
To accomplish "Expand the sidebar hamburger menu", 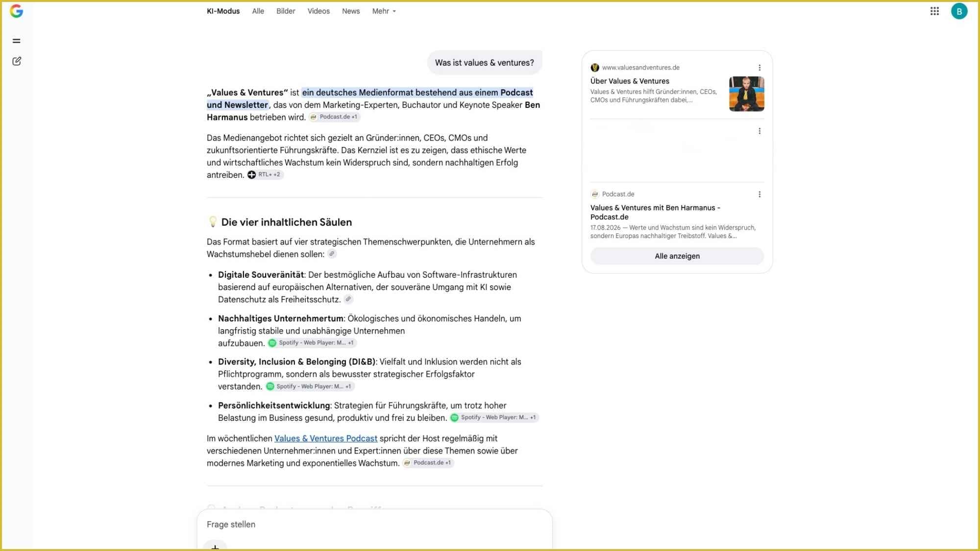I will coord(17,41).
